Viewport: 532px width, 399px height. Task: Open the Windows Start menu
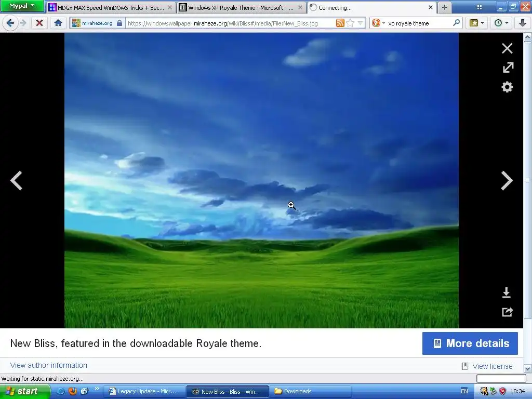click(x=24, y=391)
